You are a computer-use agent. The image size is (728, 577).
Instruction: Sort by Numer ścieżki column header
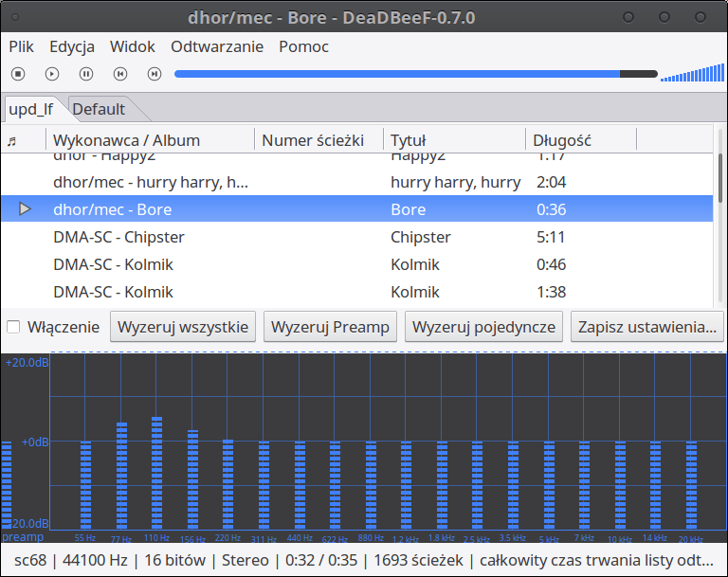pyautogui.click(x=318, y=140)
